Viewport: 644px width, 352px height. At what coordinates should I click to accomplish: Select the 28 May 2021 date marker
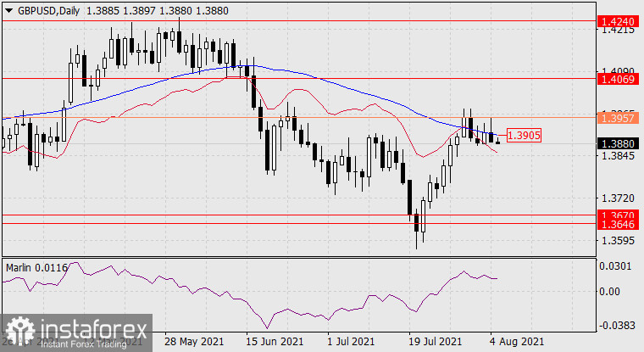[x=194, y=342]
